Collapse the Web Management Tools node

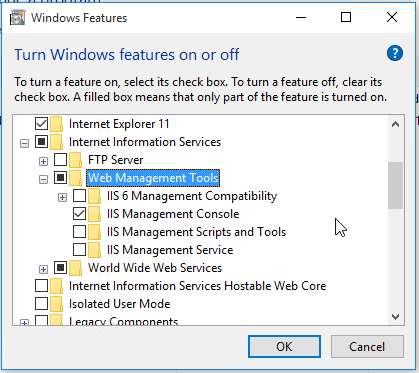coord(43,180)
